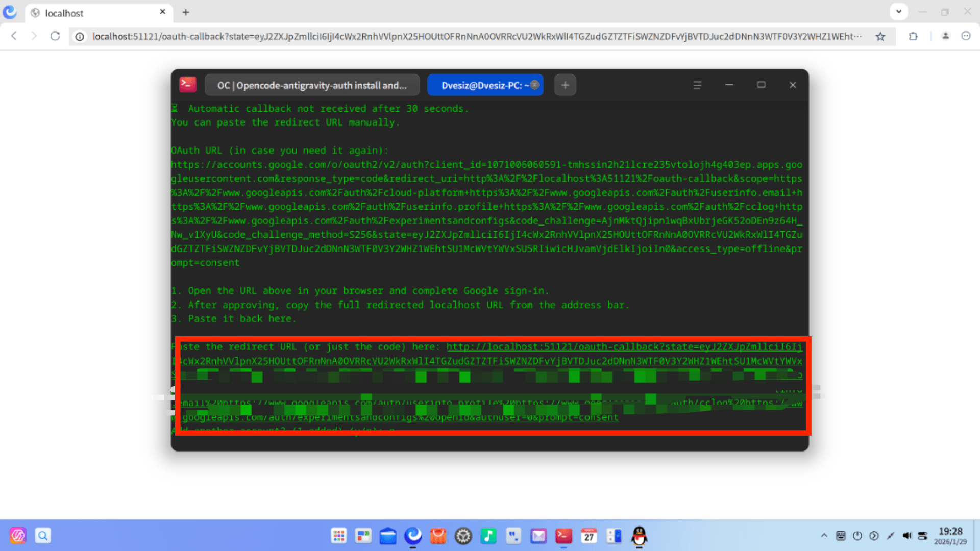Open the browser extensions puzzle icon
Image resolution: width=980 pixels, height=551 pixels.
[x=914, y=36]
